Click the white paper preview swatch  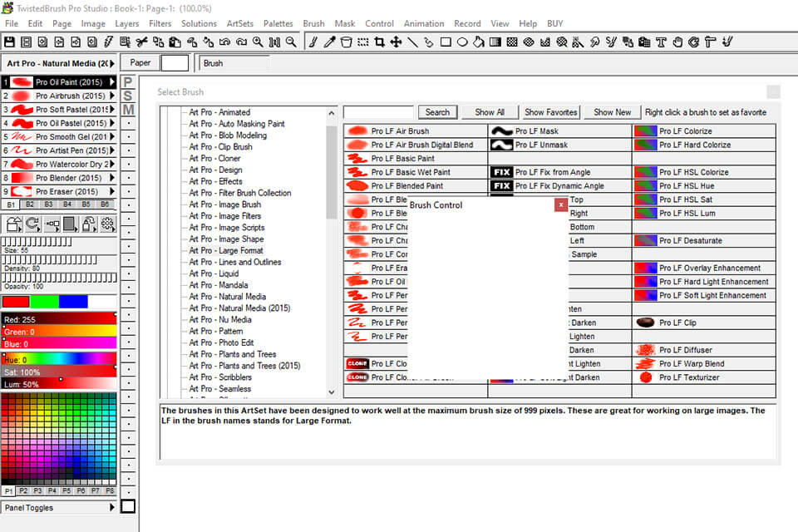175,63
